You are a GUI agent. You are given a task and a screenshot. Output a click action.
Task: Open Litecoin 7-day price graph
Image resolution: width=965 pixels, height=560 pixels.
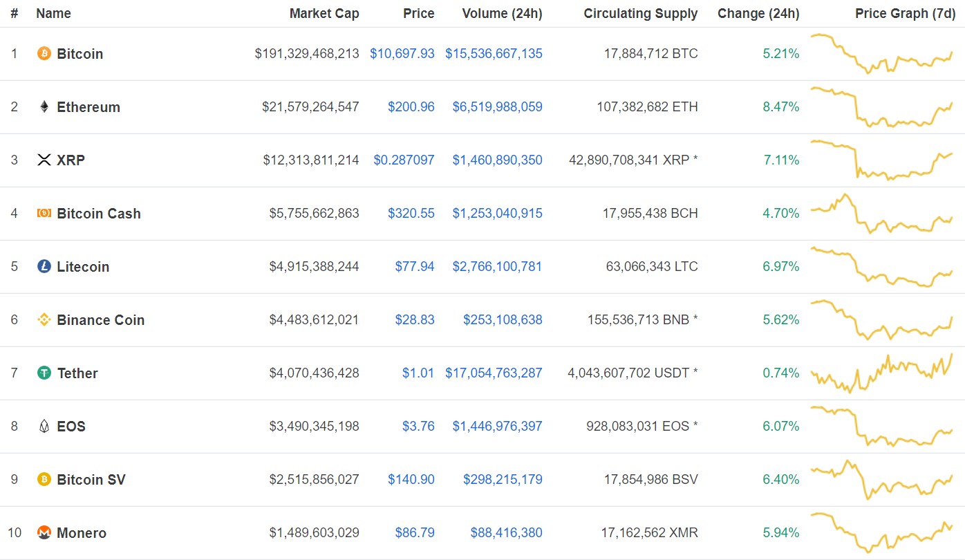point(881,266)
